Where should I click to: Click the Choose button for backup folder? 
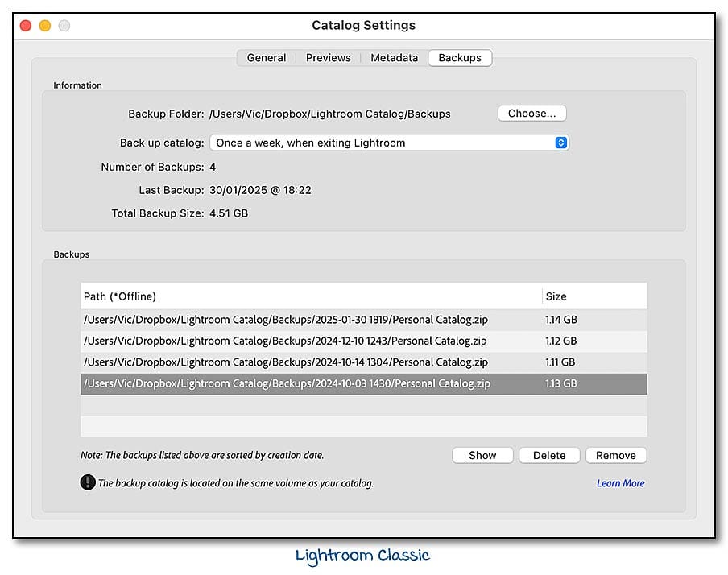(532, 113)
